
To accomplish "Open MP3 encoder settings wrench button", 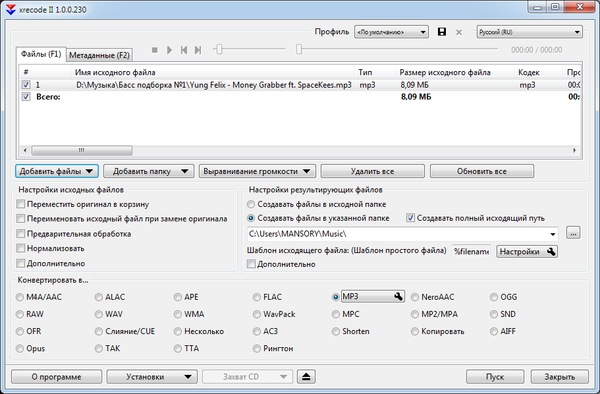I will pos(398,296).
